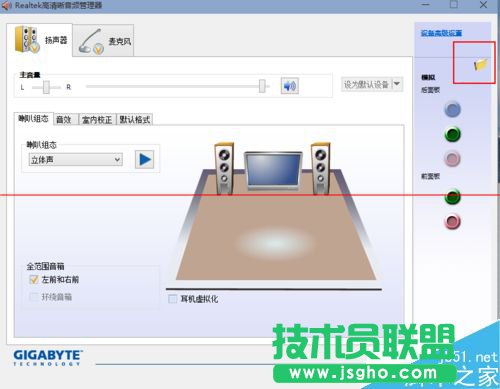Click the GIGABYTE Technology logo
Screen dimensions: 500x389
point(48,358)
